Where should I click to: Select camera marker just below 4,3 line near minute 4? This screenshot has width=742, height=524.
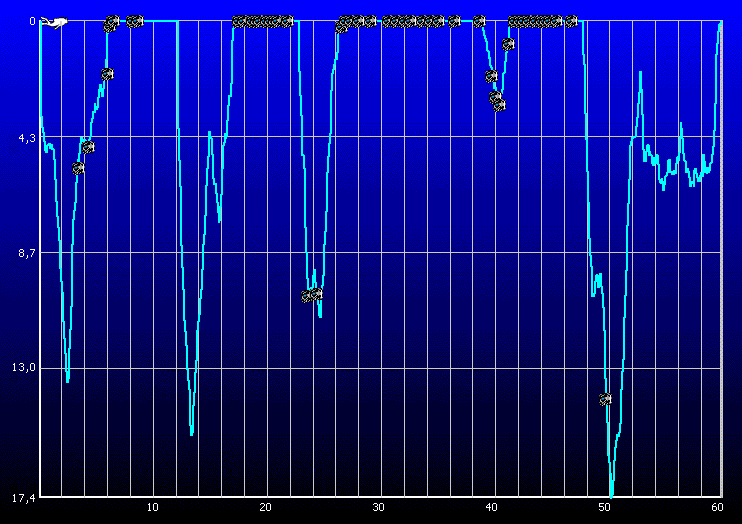[x=88, y=147]
